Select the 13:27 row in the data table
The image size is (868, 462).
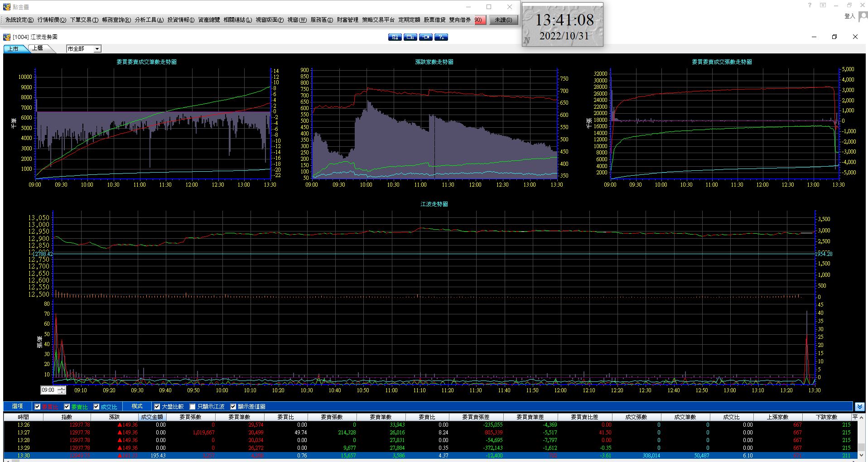[x=430, y=433]
